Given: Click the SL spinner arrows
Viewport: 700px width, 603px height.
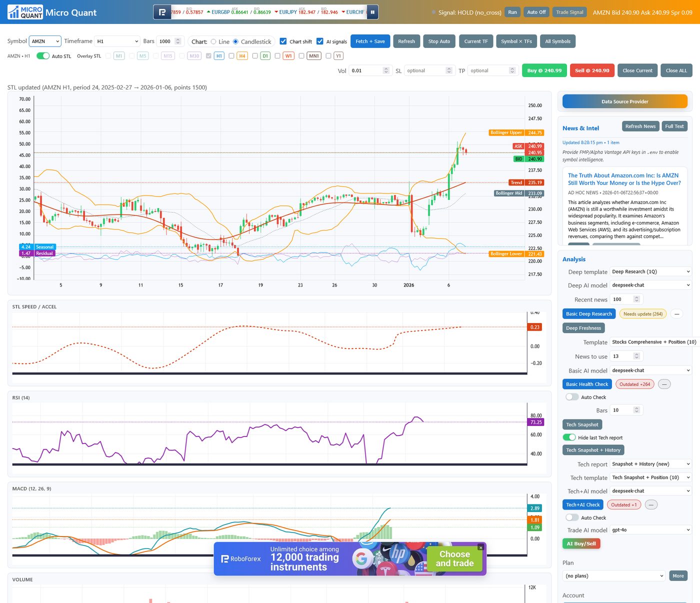Looking at the screenshot, I should [448, 70].
